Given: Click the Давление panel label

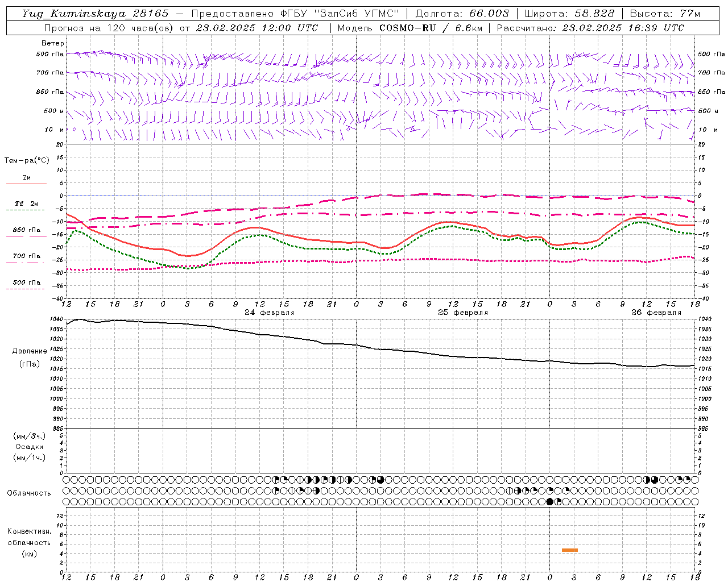Looking at the screenshot, I should (x=29, y=351).
